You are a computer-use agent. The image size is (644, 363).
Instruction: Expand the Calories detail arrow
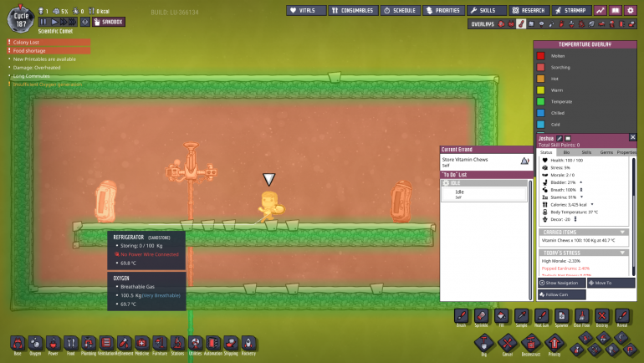(x=594, y=203)
